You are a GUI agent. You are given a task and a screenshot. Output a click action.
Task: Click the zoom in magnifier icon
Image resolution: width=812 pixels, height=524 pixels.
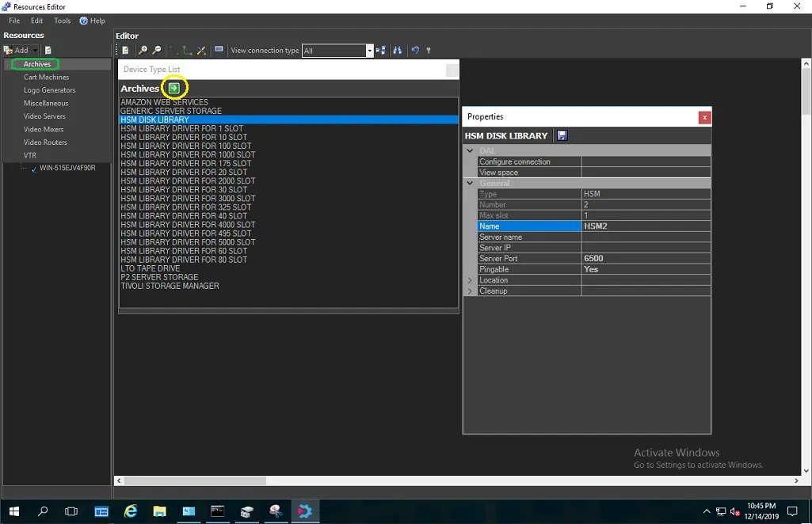pyautogui.click(x=143, y=51)
